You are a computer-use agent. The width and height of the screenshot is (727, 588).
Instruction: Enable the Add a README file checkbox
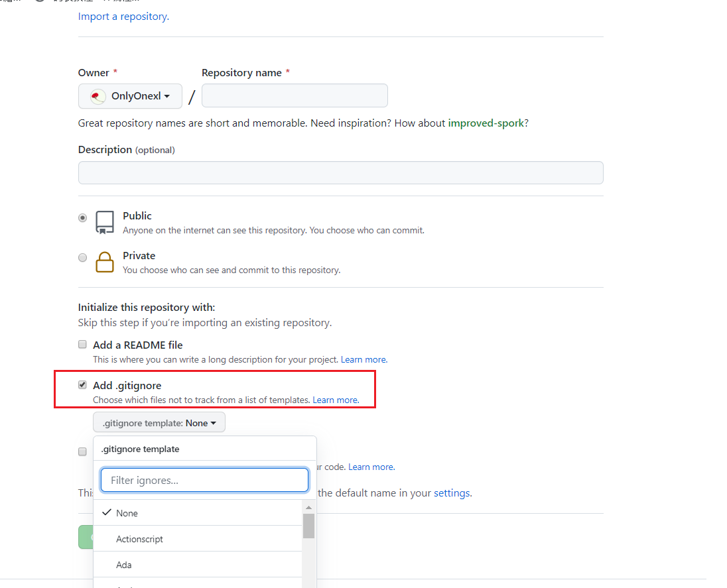pyautogui.click(x=82, y=344)
